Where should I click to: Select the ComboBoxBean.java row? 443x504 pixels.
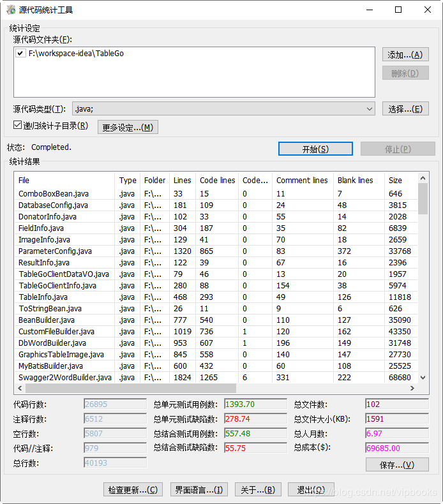click(x=216, y=194)
